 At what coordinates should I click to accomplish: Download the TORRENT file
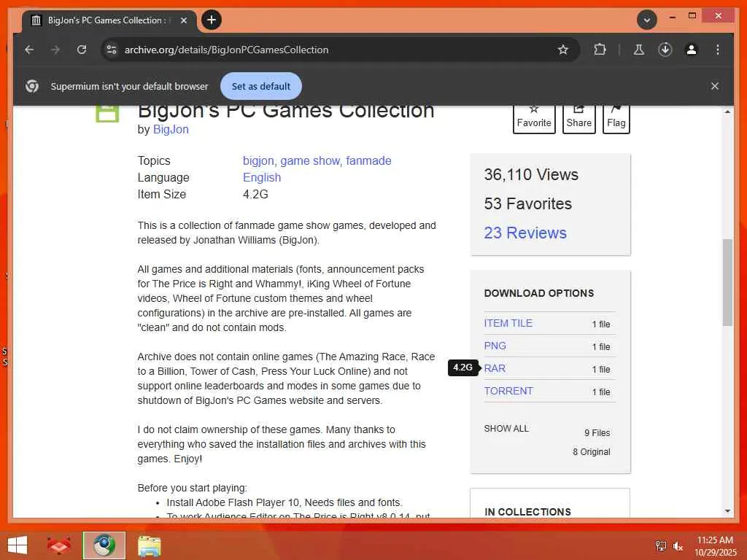click(x=508, y=392)
